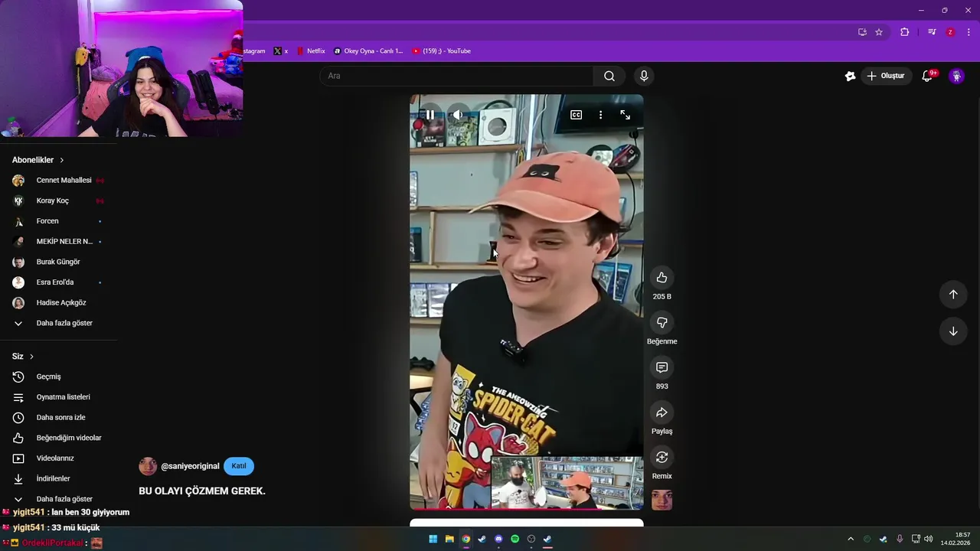The height and width of the screenshot is (551, 980).
Task: Open Spotify from taskbar
Action: (x=515, y=539)
